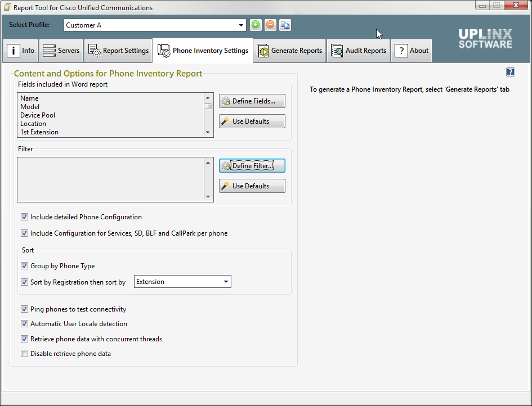
Task: Select Name in fields list
Action: [x=29, y=98]
